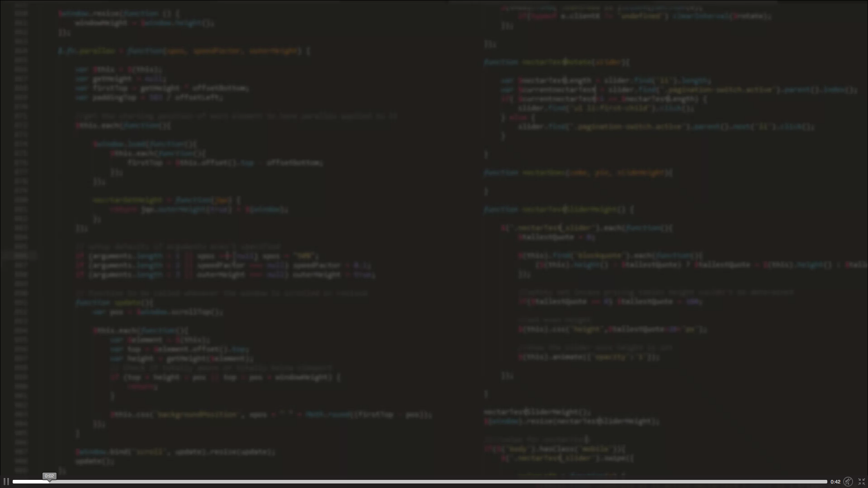This screenshot has width=868, height=488.
Task: Click the blurred 'function update' line at left
Action: [114, 302]
